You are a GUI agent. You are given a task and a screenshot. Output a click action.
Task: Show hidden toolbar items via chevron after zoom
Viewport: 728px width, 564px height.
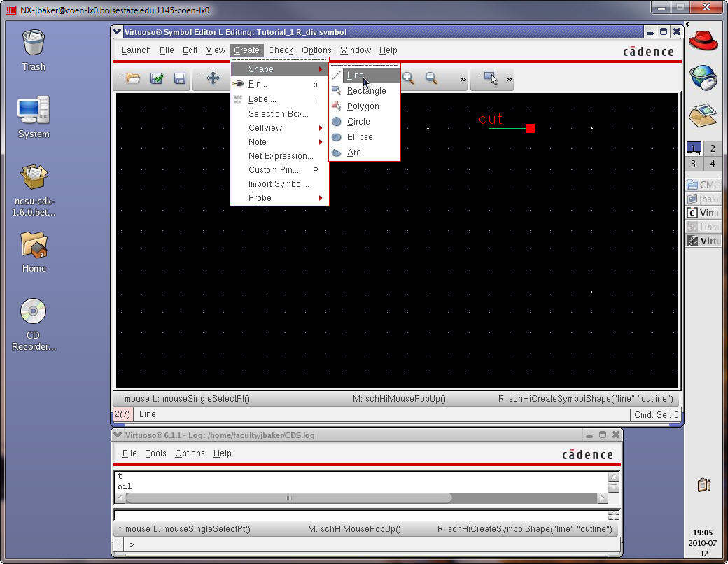[x=463, y=80]
